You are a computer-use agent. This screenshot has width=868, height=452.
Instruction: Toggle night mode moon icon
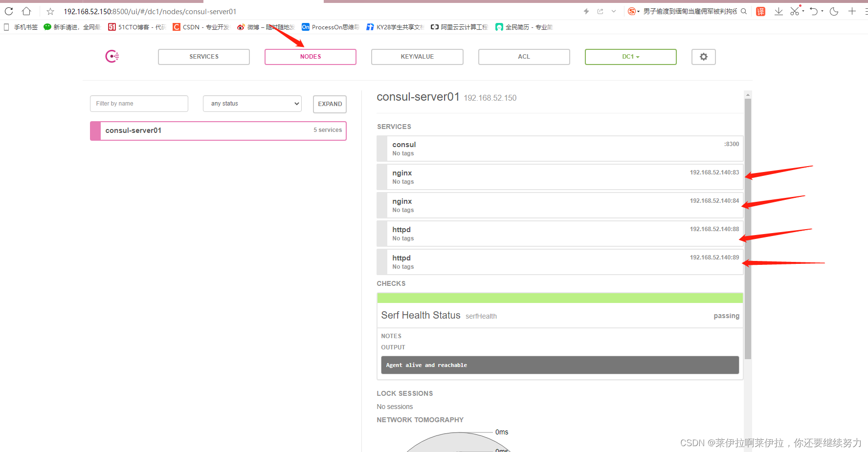pyautogui.click(x=834, y=11)
